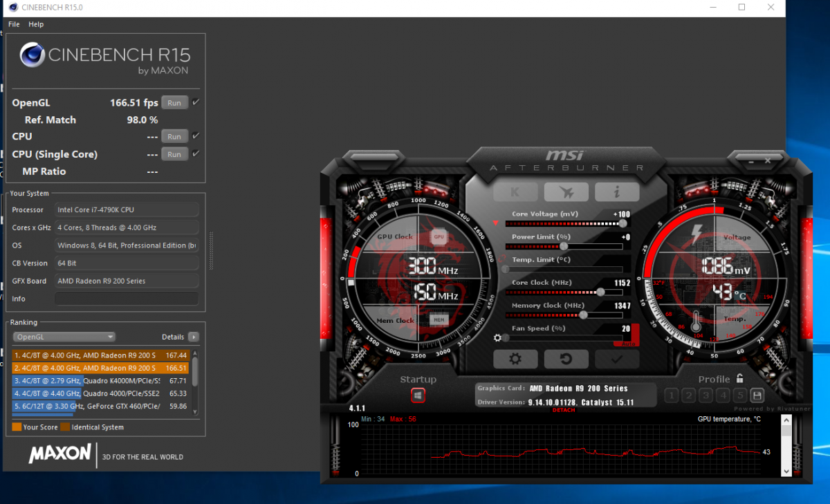Open the Help menu in Cinebench

coord(36,24)
